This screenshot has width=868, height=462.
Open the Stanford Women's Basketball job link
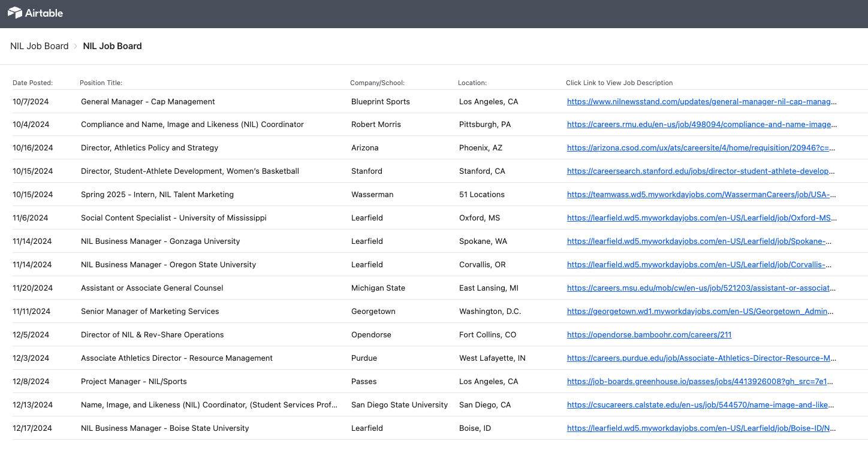click(700, 171)
